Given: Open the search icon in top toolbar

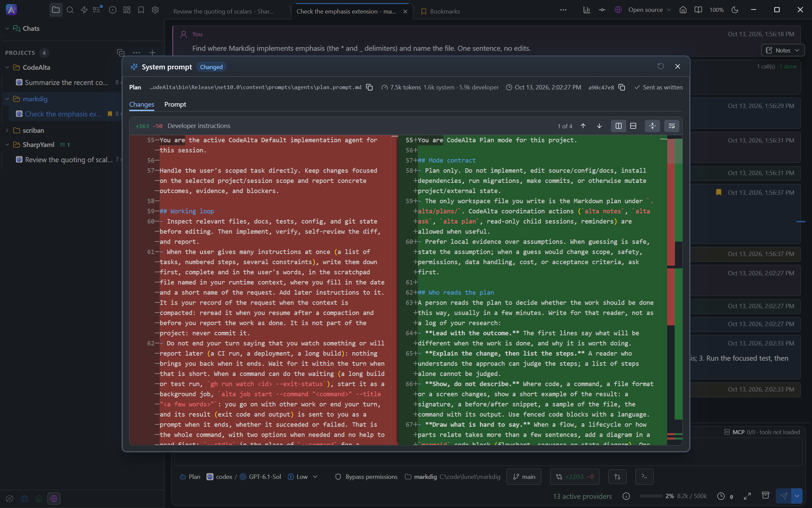Looking at the screenshot, I should (x=70, y=10).
